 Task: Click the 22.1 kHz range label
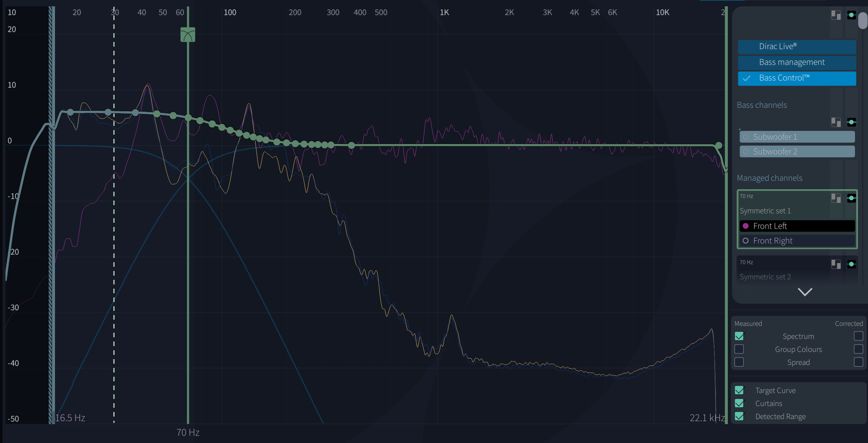tap(707, 418)
